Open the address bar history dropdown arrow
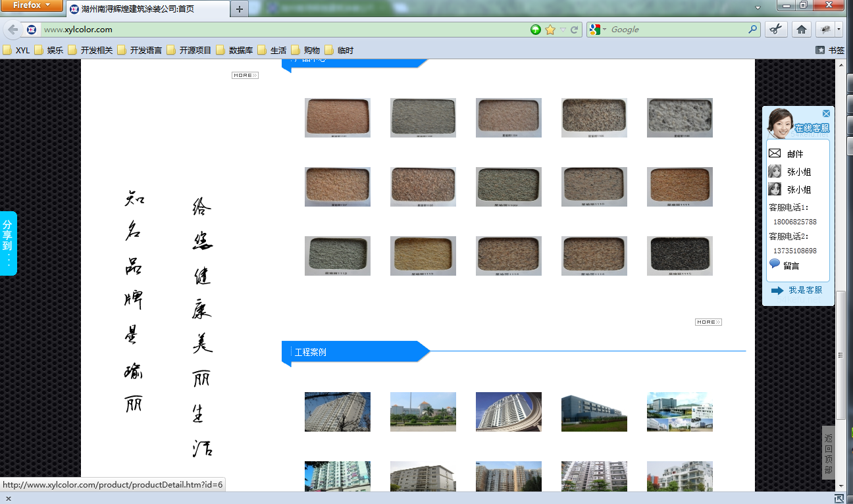 click(563, 30)
